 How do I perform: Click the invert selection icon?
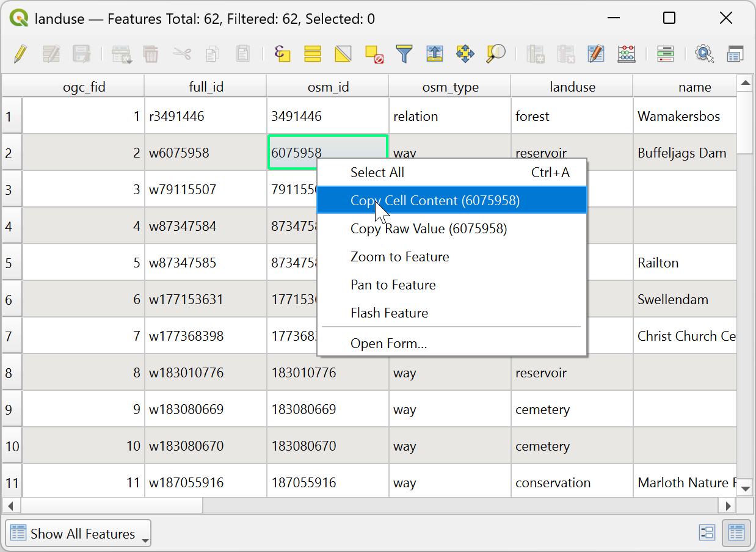click(x=343, y=54)
